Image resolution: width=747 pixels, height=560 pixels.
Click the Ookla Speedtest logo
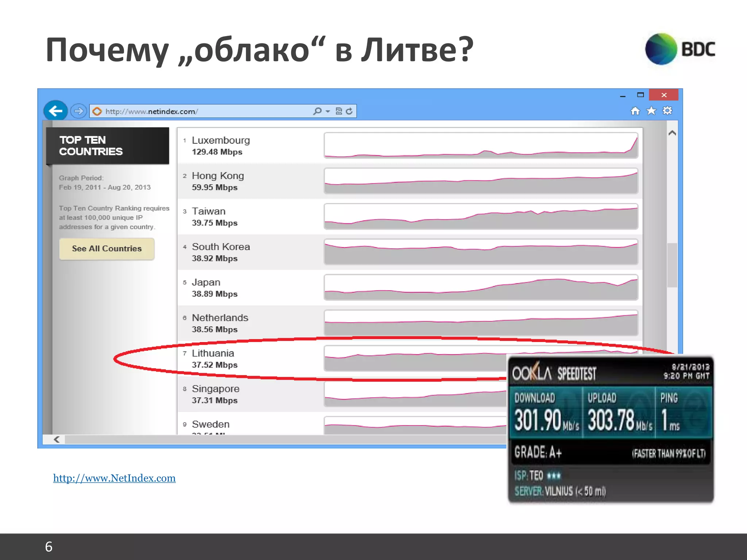tap(554, 372)
